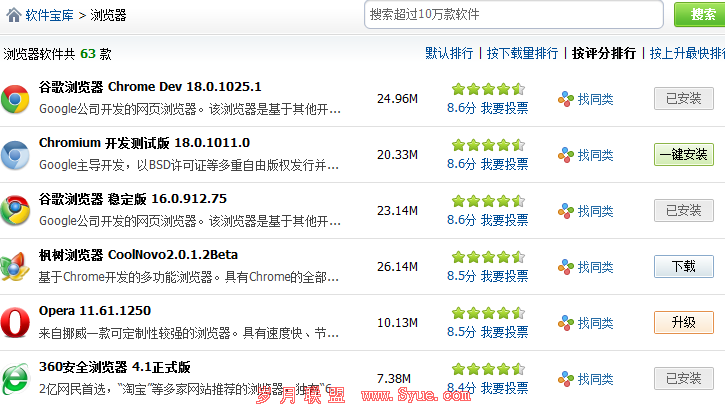Click the 20.33M size value
Image resolution: width=725 pixels, height=405 pixels.
tap(397, 155)
